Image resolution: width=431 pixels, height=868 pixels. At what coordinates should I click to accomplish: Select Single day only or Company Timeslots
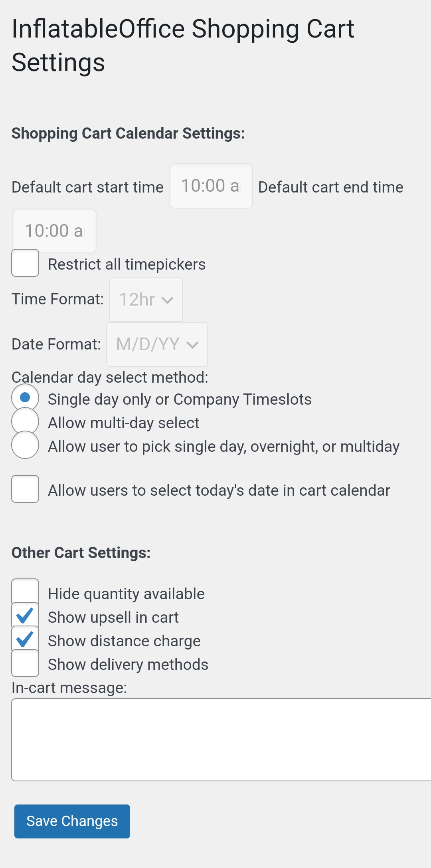tap(25, 397)
